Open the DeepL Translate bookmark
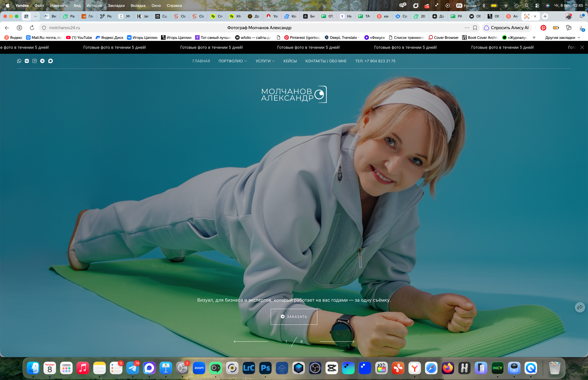The image size is (588, 380). click(342, 37)
